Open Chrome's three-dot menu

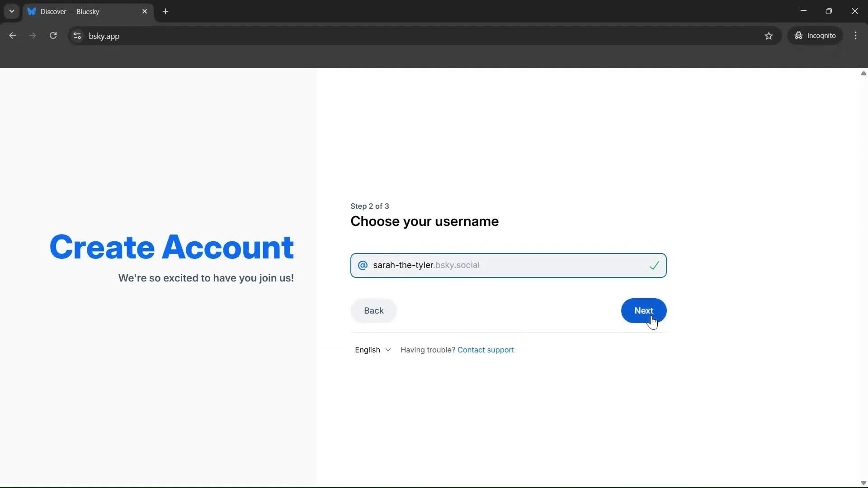[856, 36]
